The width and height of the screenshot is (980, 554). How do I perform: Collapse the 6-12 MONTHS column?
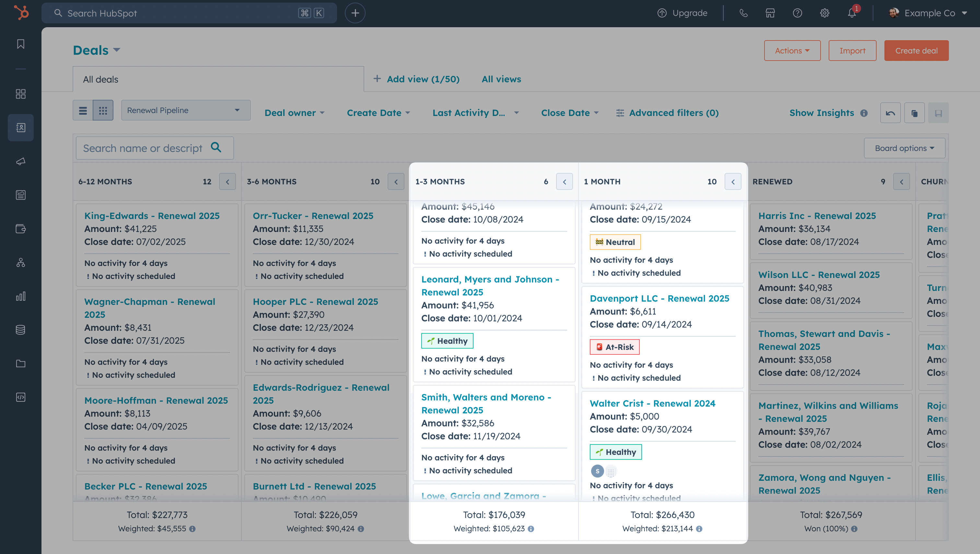227,181
